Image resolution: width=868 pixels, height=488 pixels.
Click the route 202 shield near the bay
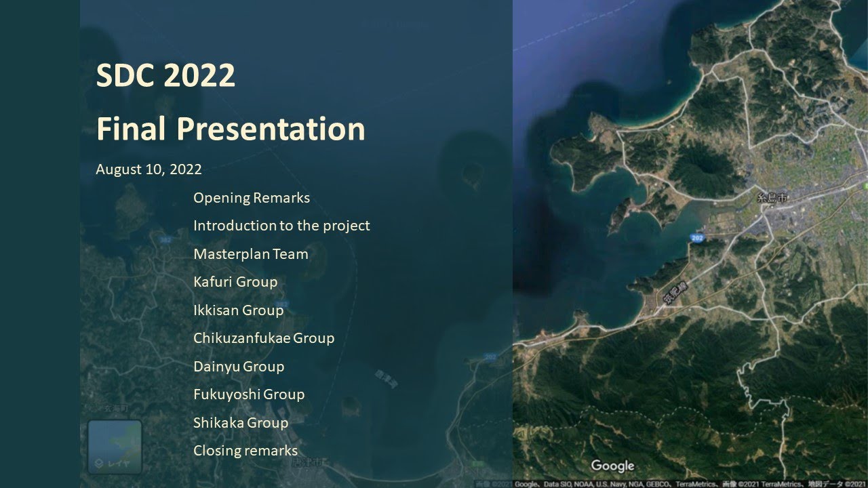(x=697, y=238)
